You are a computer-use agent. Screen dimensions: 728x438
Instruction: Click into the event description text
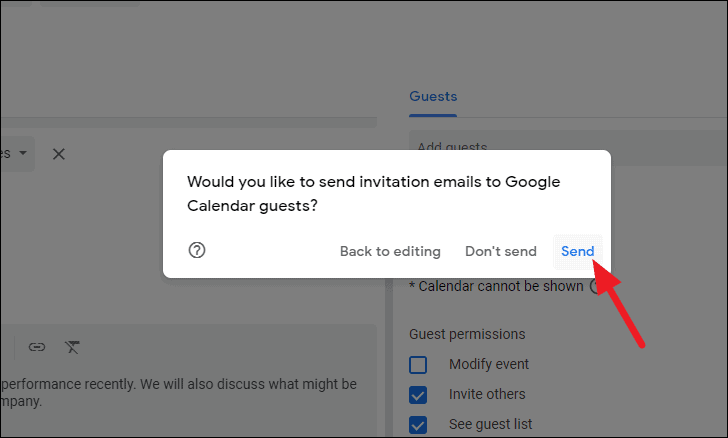(x=180, y=392)
